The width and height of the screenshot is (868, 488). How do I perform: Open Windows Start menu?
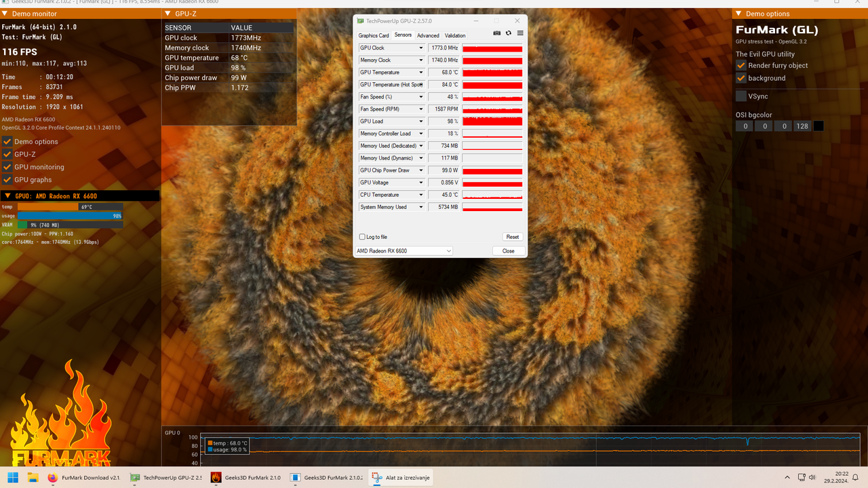[13, 477]
